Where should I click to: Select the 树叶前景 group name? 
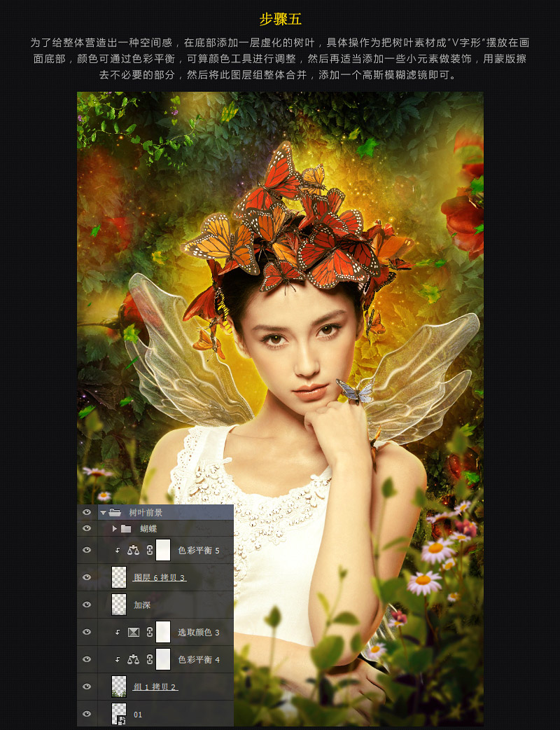click(x=146, y=513)
